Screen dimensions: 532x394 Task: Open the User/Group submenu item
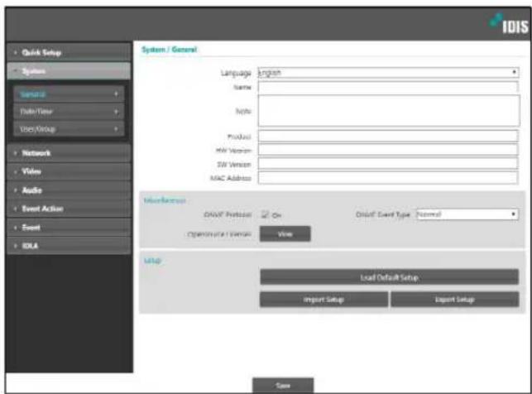click(69, 129)
